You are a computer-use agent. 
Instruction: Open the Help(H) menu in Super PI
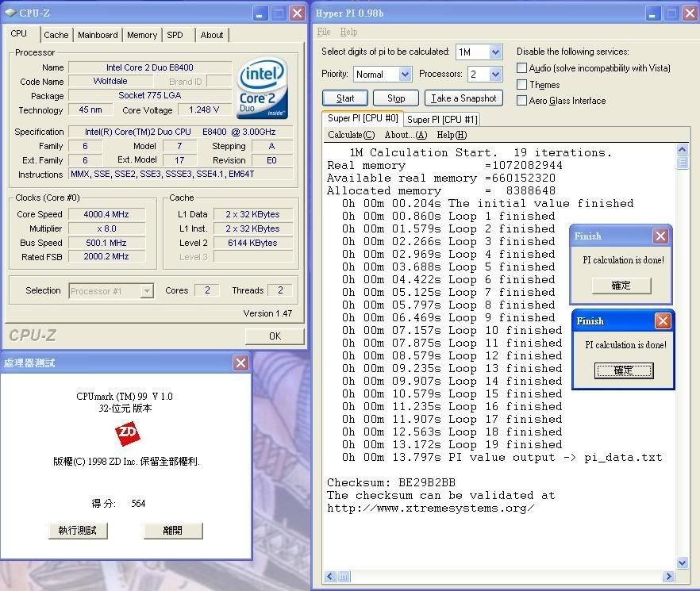pyautogui.click(x=452, y=135)
